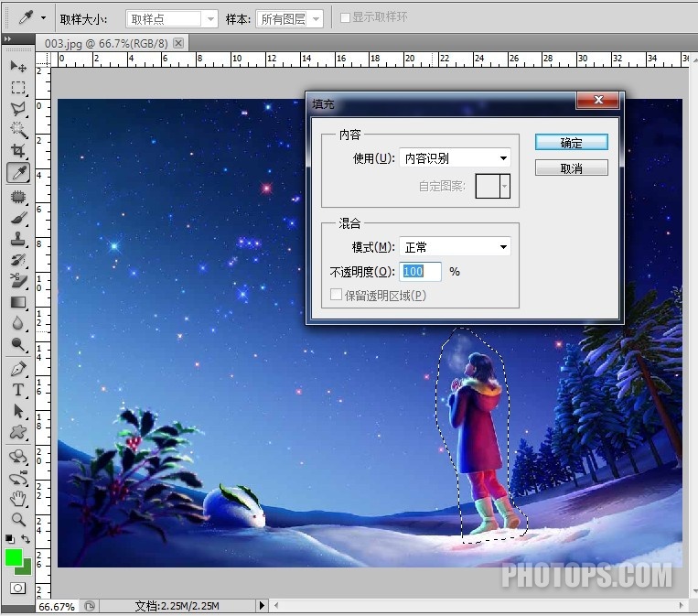Click the horizontal scrollbar right arrow

tap(682, 605)
